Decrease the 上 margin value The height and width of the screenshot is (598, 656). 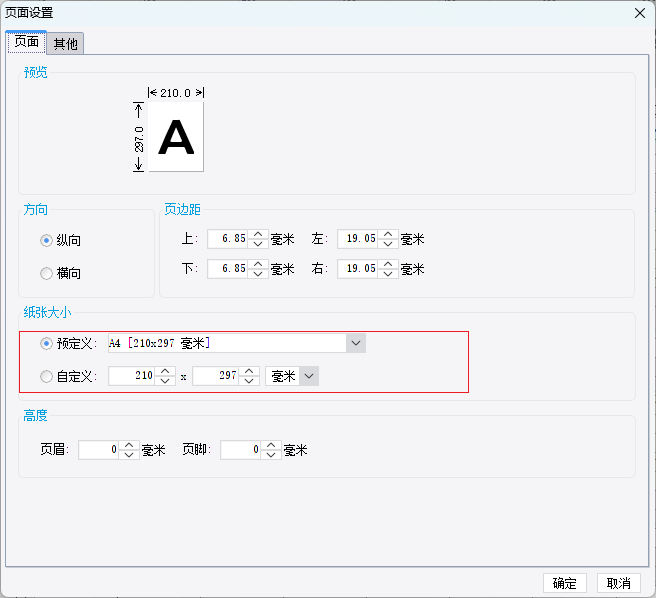tap(258, 244)
